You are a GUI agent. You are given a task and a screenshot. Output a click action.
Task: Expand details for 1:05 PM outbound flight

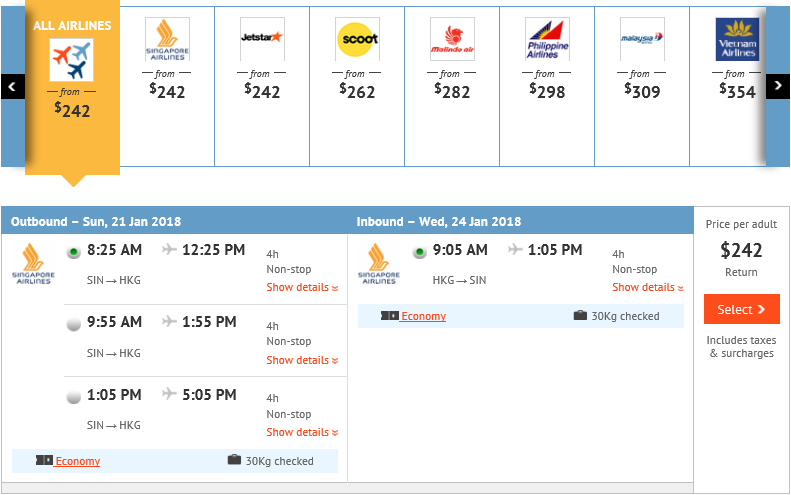point(302,432)
